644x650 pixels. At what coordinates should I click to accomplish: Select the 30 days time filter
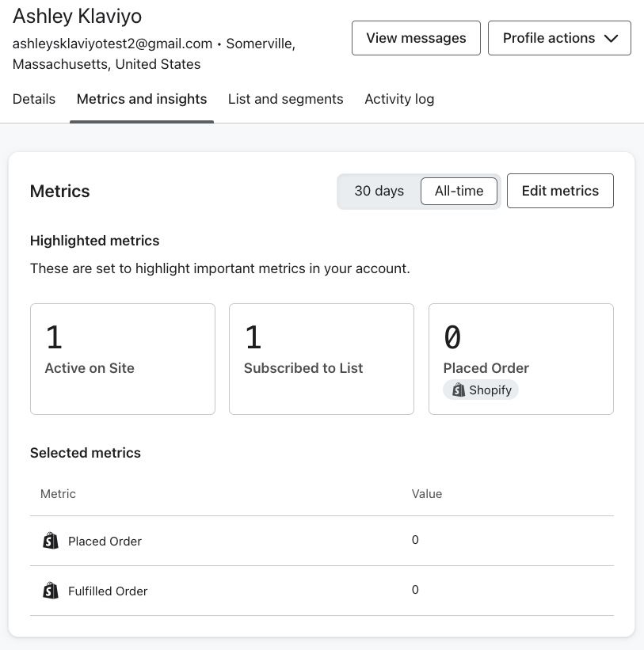[x=378, y=191]
